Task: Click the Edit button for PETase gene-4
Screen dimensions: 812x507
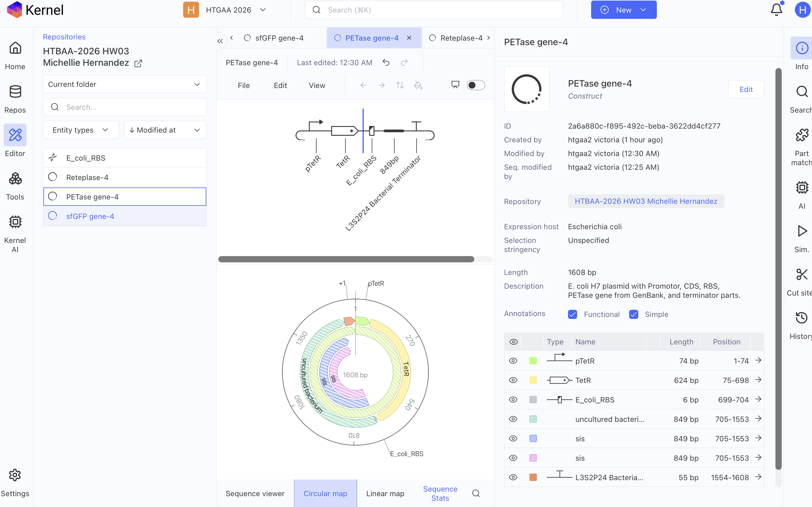Action: (746, 89)
